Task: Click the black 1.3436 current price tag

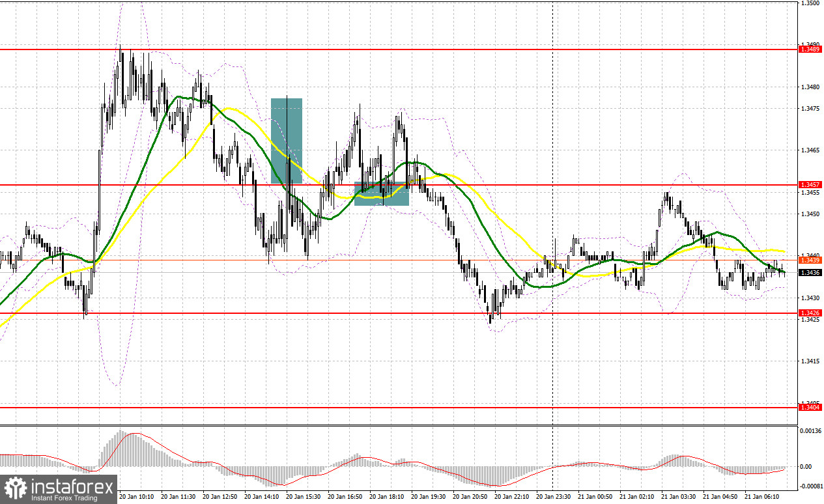Action: coord(808,272)
